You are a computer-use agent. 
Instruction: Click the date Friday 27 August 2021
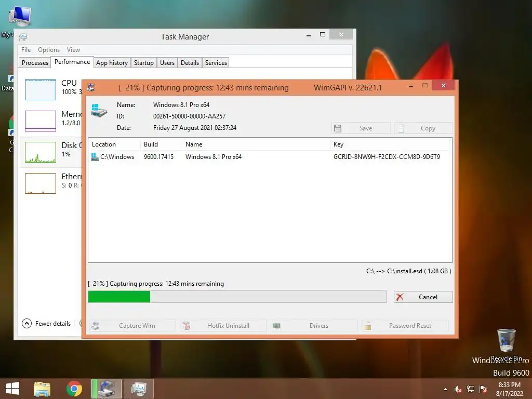click(195, 128)
